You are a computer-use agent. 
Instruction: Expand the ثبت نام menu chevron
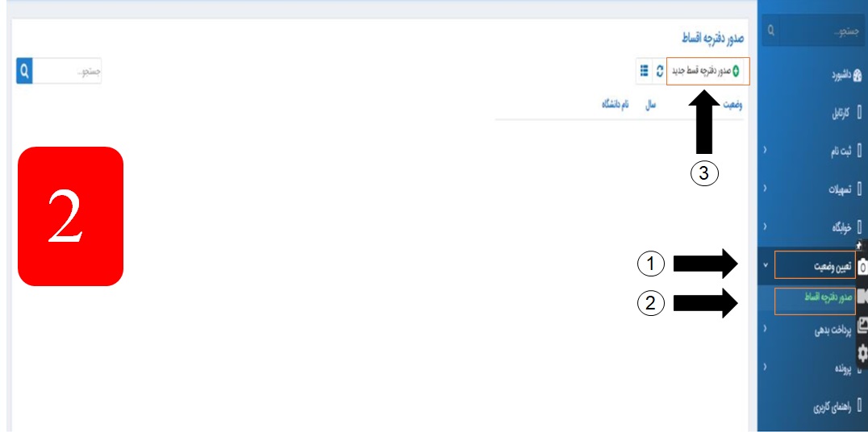765,150
